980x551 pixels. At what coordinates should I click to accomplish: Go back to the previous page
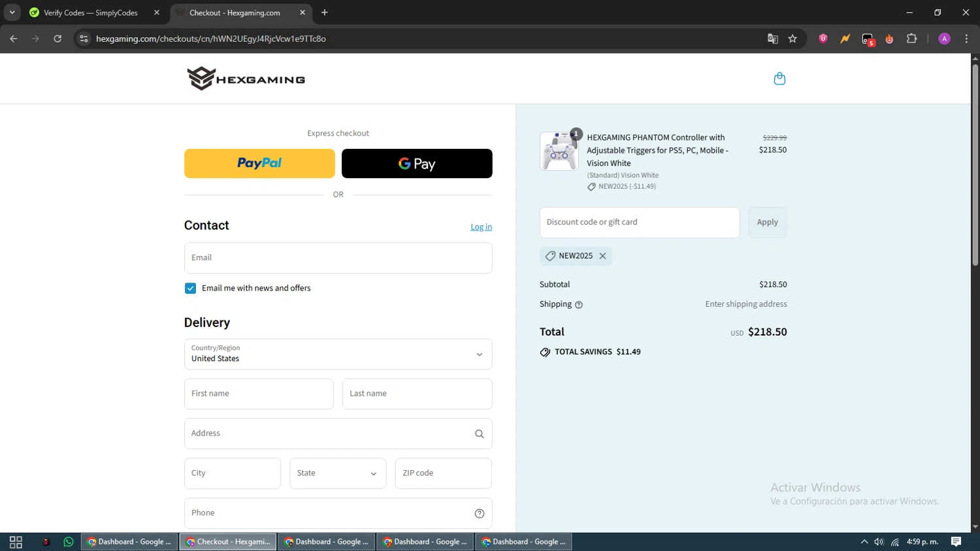14,39
